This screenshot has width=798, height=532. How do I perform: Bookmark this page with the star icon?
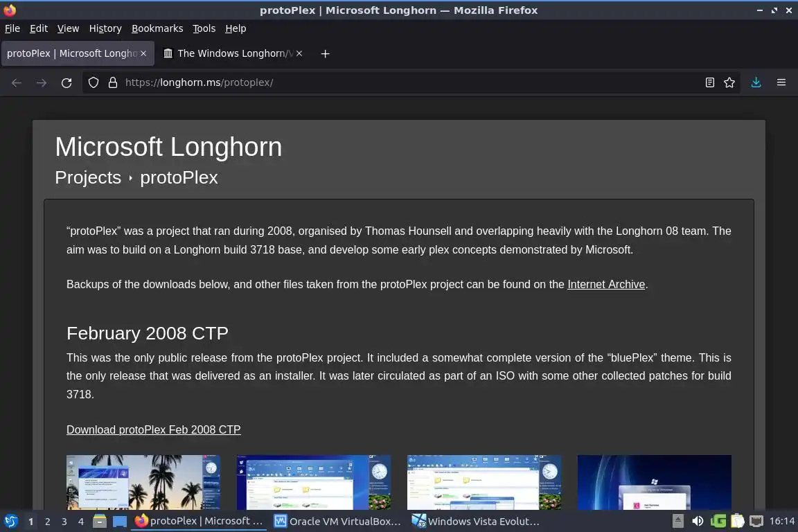tap(729, 82)
